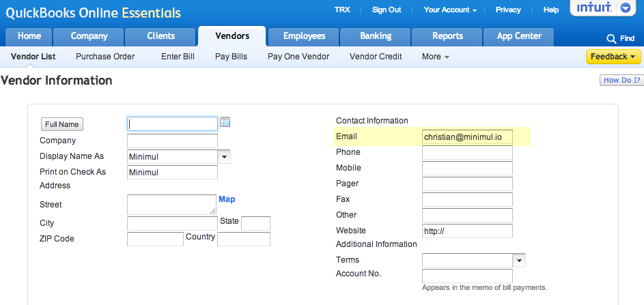Open the Your Account menu
Viewport: 644px width, 305px height.
(x=450, y=10)
